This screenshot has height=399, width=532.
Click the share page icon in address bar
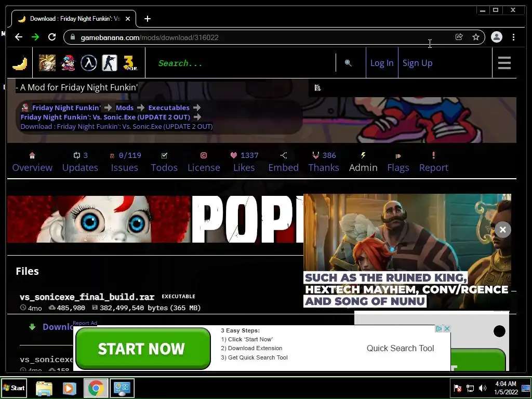click(x=459, y=37)
